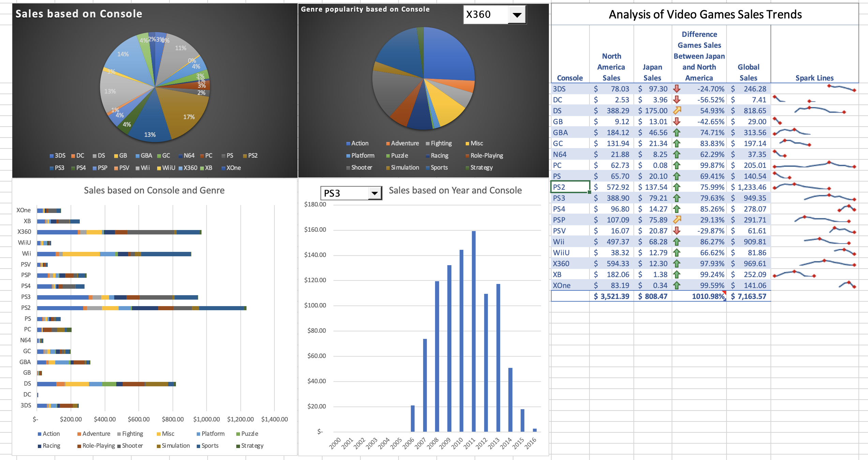Select the 17% PS2 slice in the console pie
868x460 pixels.
point(189,116)
